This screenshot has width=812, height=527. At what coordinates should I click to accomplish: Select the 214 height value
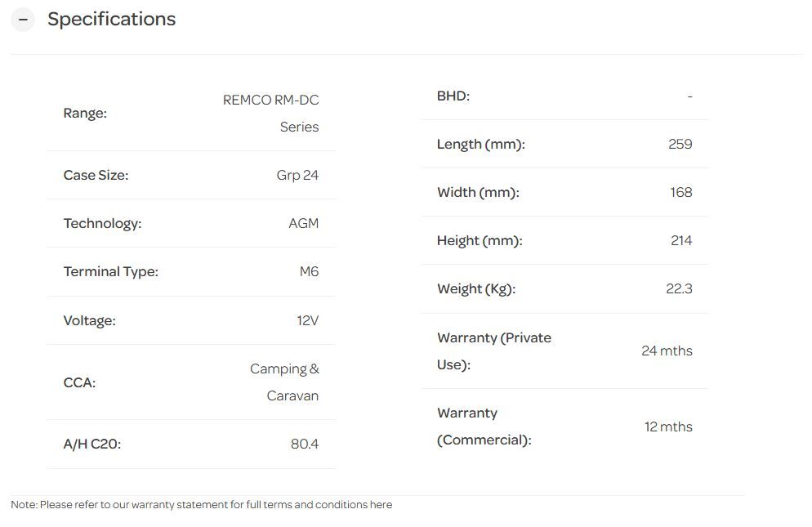pos(680,240)
